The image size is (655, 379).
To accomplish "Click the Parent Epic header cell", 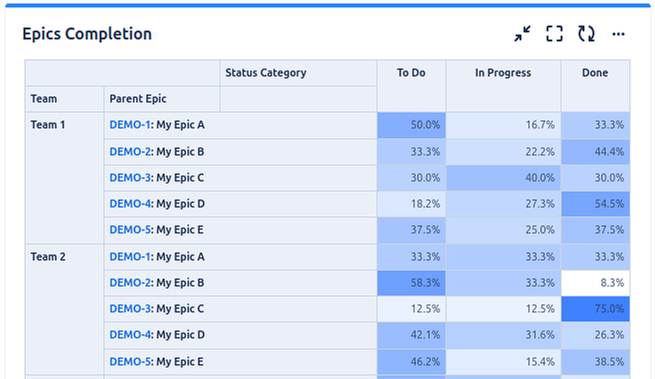I will pyautogui.click(x=162, y=99).
